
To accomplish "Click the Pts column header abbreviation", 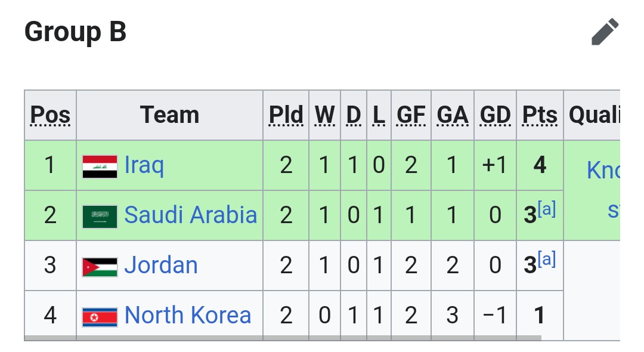I will 540,115.
